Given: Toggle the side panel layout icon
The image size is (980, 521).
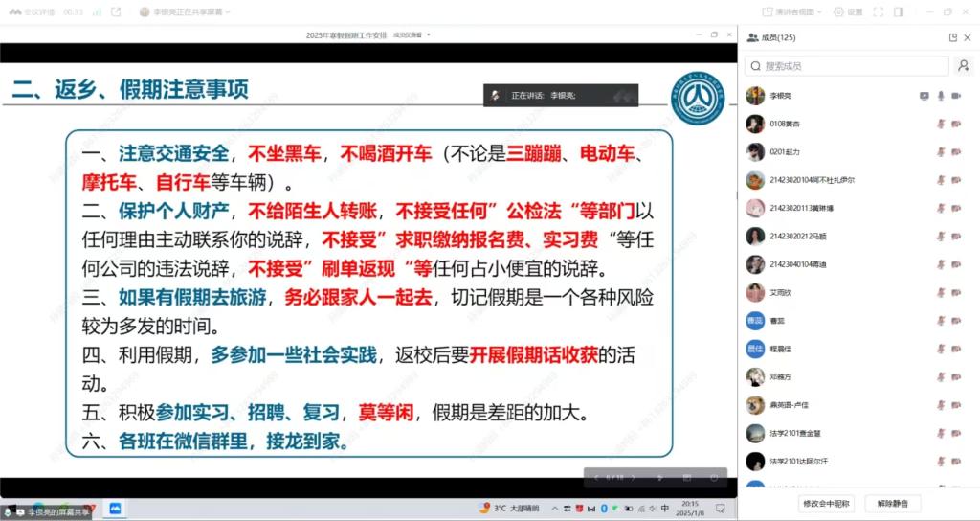Looking at the screenshot, I should point(899,12).
